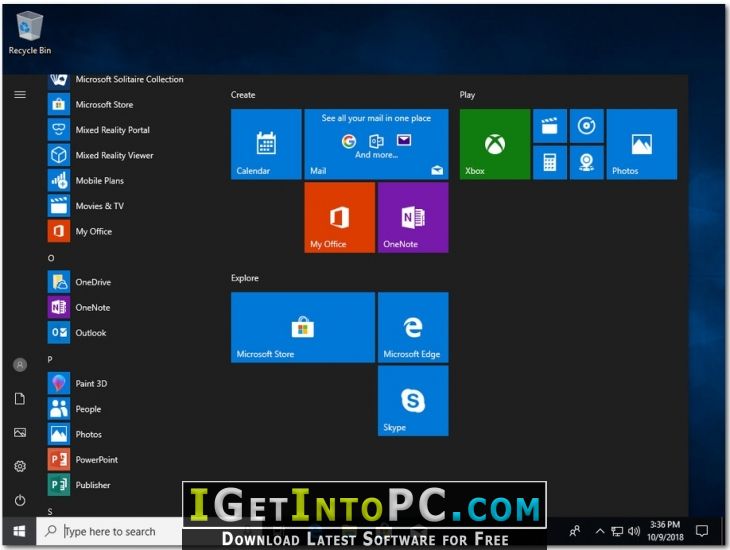
Task: Open Microsoft Solitaire Collection from app list
Action: click(116, 80)
